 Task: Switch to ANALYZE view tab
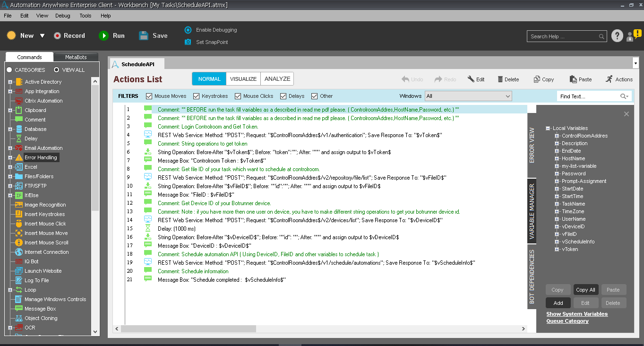[x=277, y=79]
